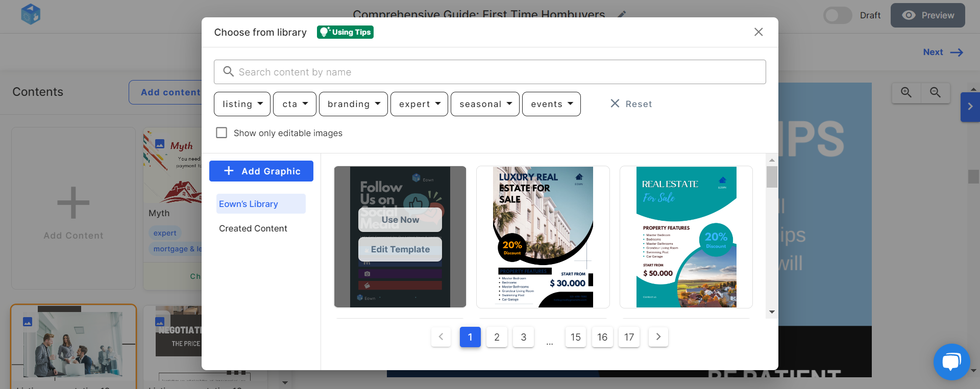This screenshot has width=980, height=389.
Task: Click the Preview button
Action: [928, 15]
